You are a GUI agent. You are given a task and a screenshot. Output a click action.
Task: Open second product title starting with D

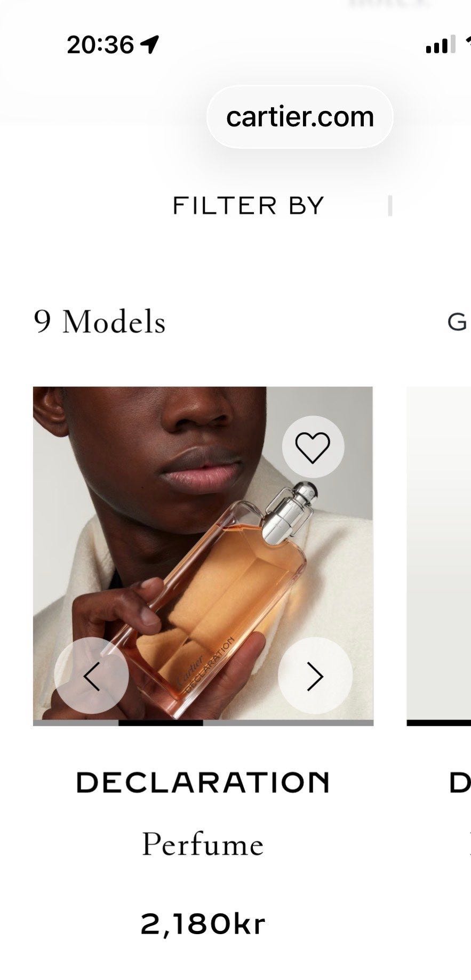460,782
